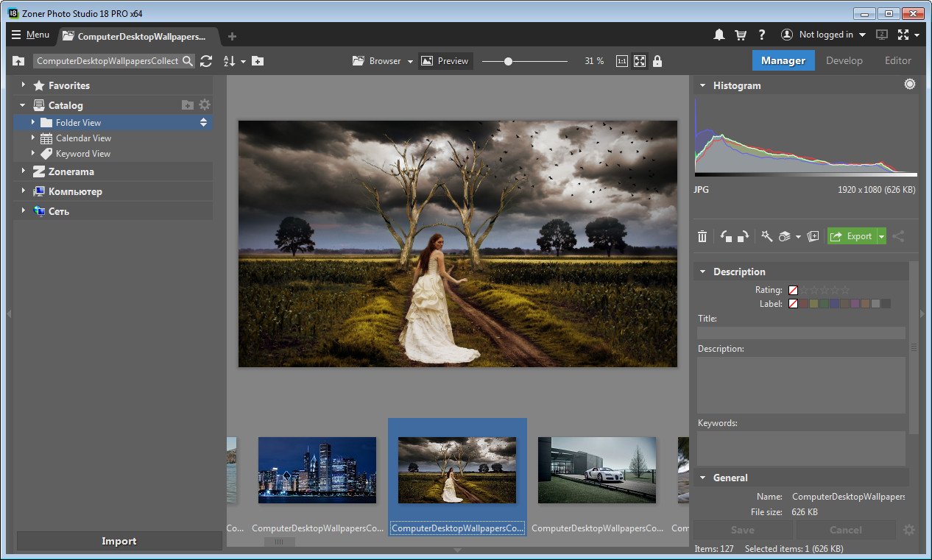
Task: Toggle the Preview display mode
Action: pyautogui.click(x=445, y=61)
